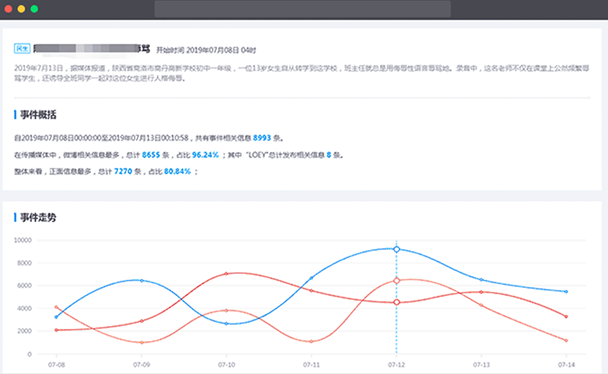Click the y-axis label '8000'

24,263
